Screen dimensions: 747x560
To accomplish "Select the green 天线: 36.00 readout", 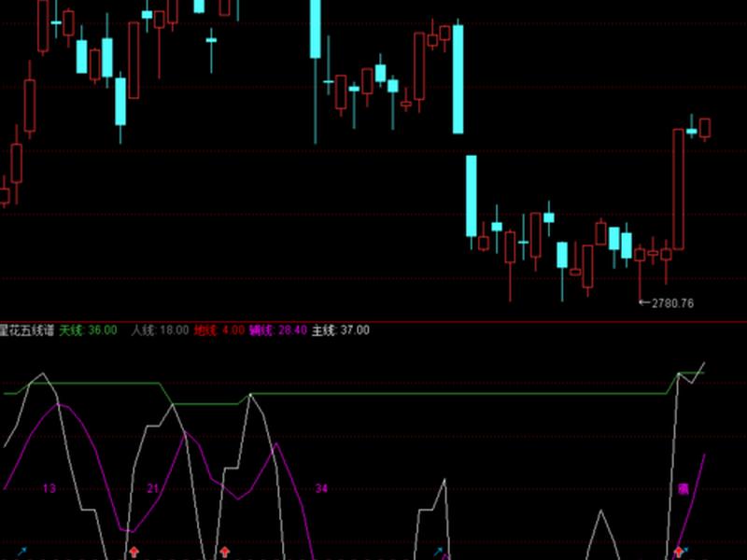I will (88, 330).
